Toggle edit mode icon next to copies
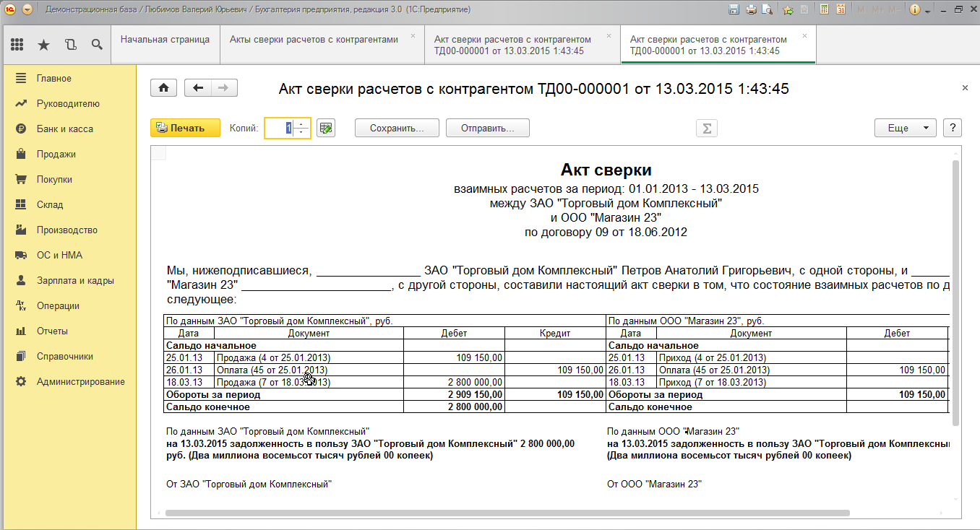This screenshot has width=980, height=530. click(326, 128)
